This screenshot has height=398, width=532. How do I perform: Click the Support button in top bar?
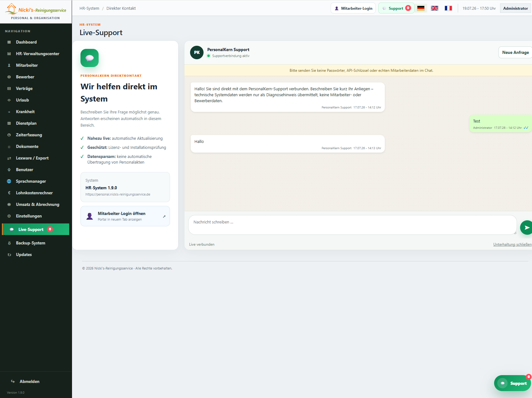tap(396, 8)
